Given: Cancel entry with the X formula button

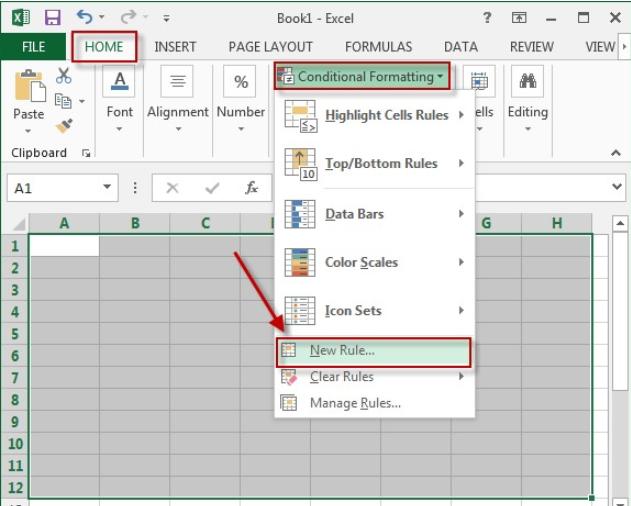Looking at the screenshot, I should 172,188.
